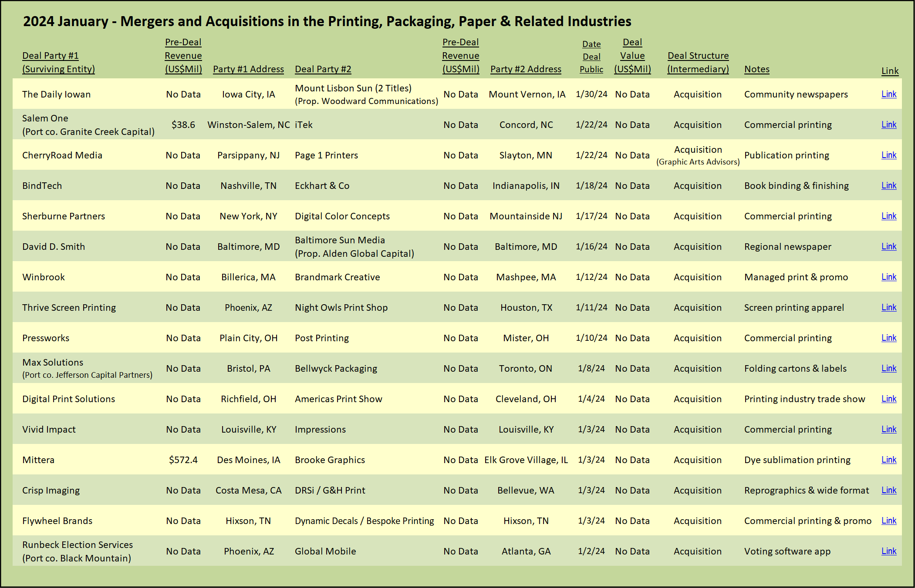Click the 'Community newspapers' note

pos(796,94)
